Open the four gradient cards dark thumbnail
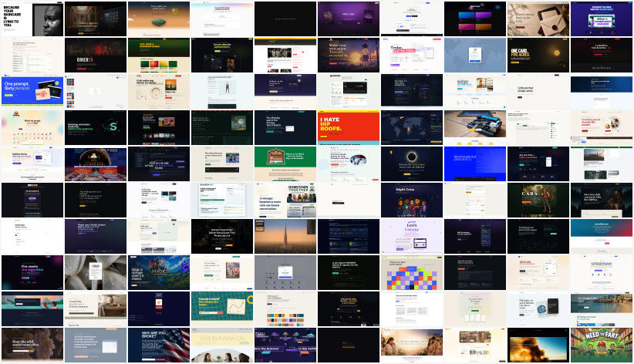Screen dimensions: 634x364 [x=475, y=19]
